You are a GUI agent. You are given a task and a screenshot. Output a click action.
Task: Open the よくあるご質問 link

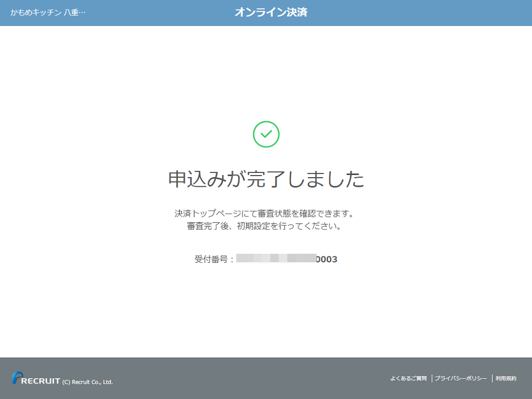tap(408, 378)
